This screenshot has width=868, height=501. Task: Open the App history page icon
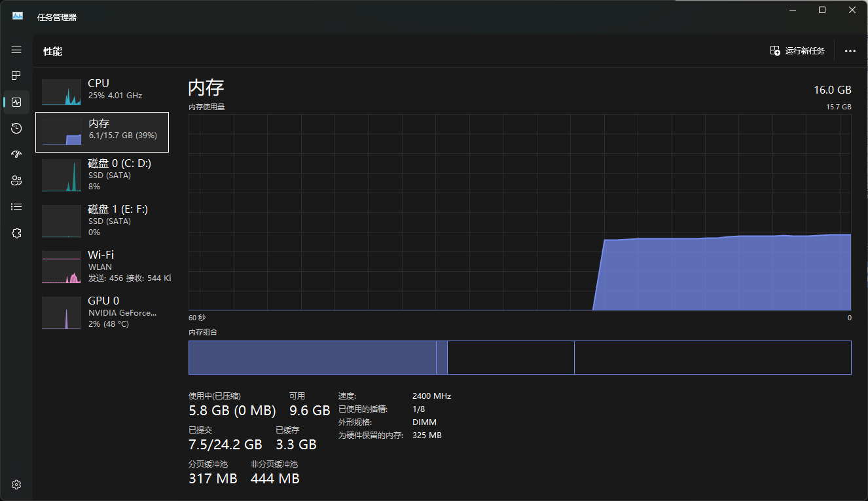click(16, 128)
